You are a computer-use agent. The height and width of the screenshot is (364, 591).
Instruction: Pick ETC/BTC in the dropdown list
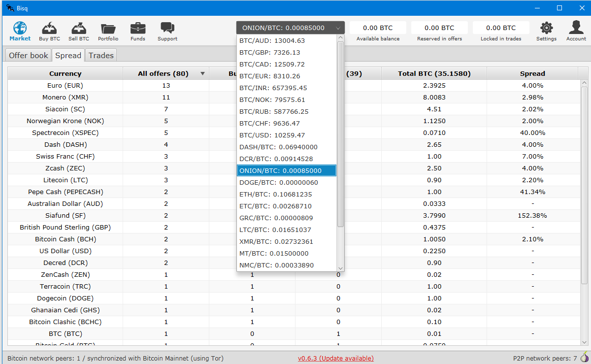[x=287, y=206]
